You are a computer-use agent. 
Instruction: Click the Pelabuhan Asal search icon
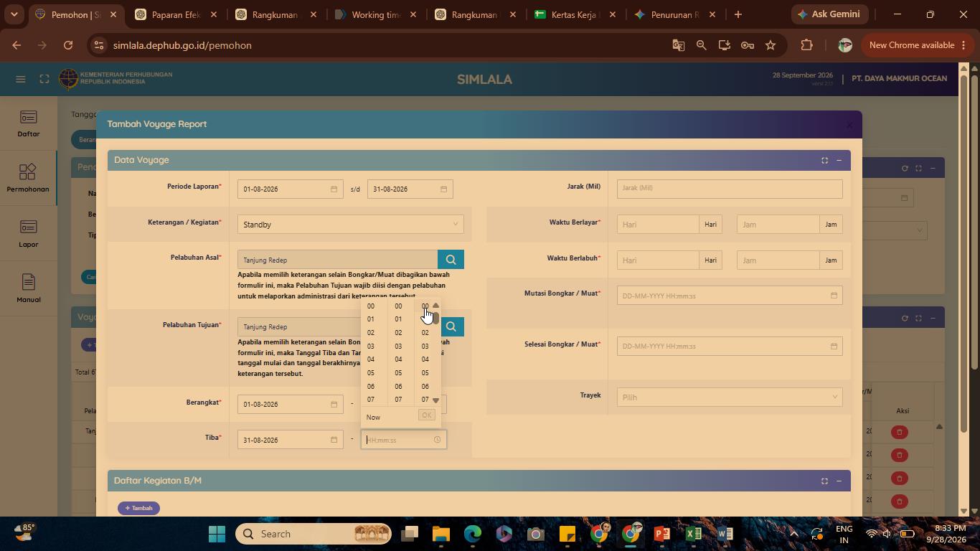451,260
